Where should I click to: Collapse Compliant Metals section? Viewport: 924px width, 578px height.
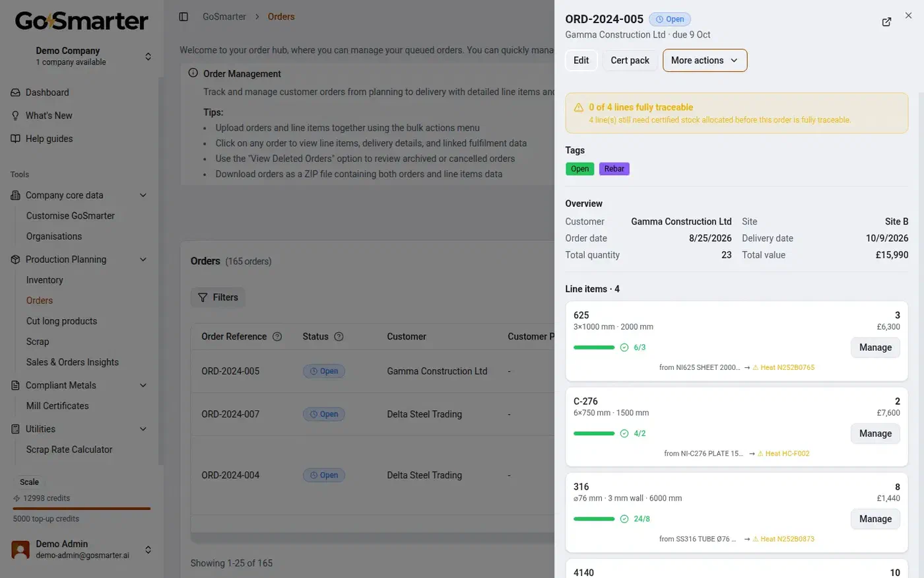(x=143, y=385)
